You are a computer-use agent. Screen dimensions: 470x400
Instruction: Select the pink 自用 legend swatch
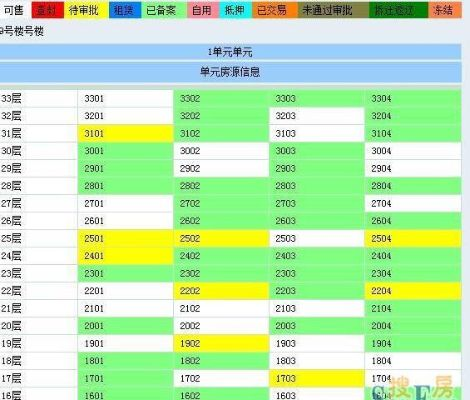pos(203,10)
